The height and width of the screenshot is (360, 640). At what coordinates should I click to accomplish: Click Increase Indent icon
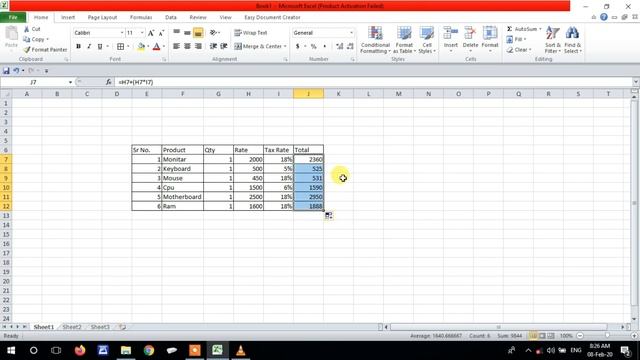pos(224,47)
